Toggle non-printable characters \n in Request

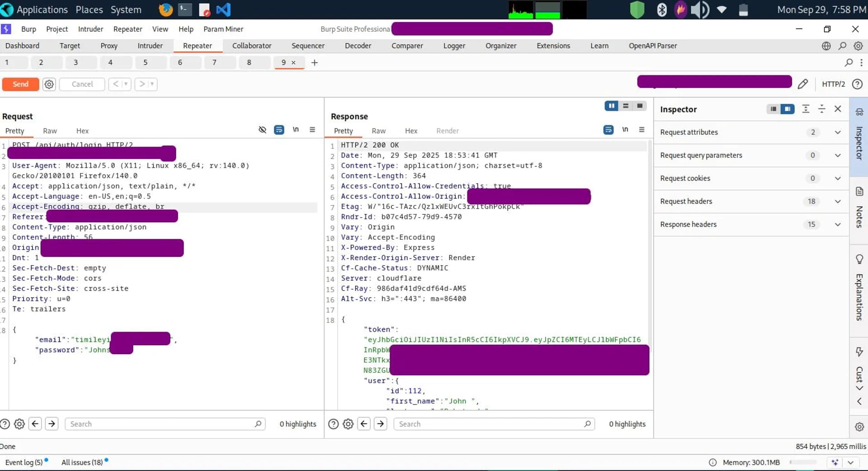[296, 129]
